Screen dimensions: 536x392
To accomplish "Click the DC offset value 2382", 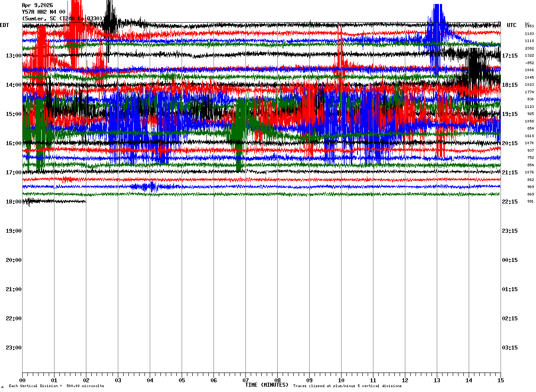I will pyautogui.click(x=529, y=48).
